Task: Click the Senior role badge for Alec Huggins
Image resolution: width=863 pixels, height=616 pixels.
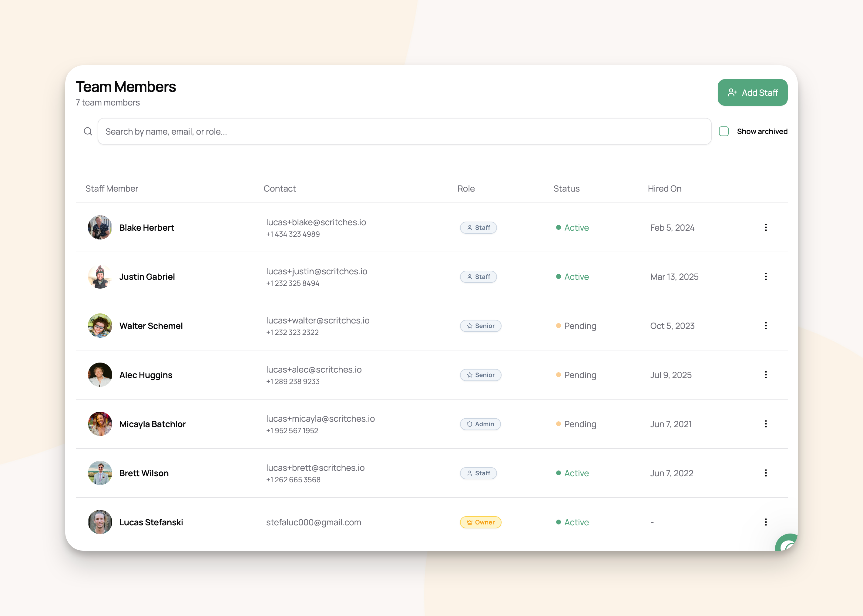Action: click(x=481, y=375)
